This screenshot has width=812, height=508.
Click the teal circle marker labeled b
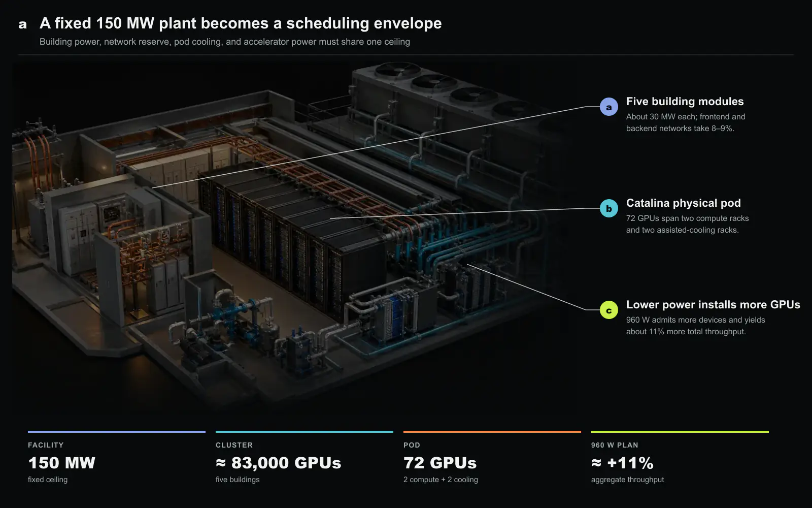609,208
